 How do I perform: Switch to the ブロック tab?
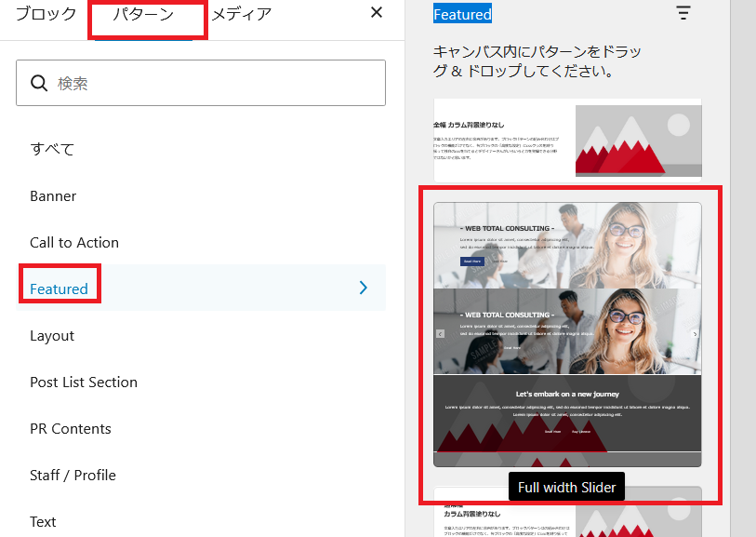46,14
